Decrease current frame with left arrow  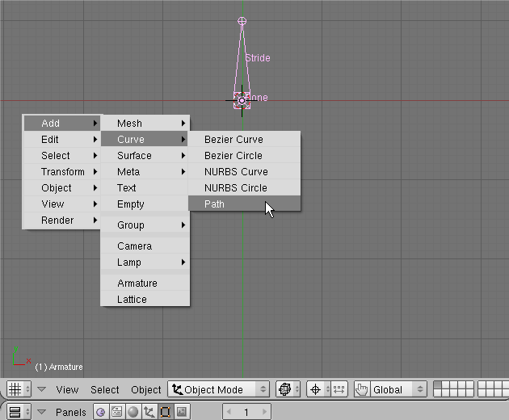point(229,412)
